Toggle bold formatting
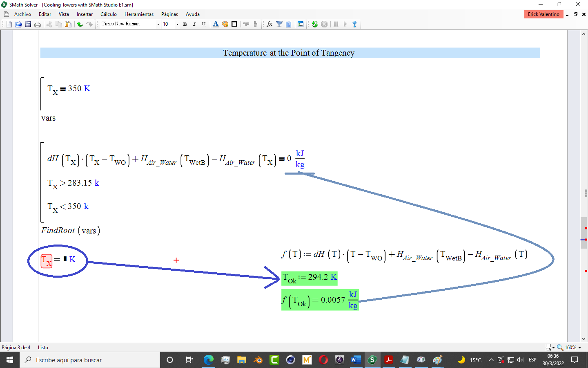Image resolution: width=588 pixels, height=368 pixels. (x=185, y=24)
